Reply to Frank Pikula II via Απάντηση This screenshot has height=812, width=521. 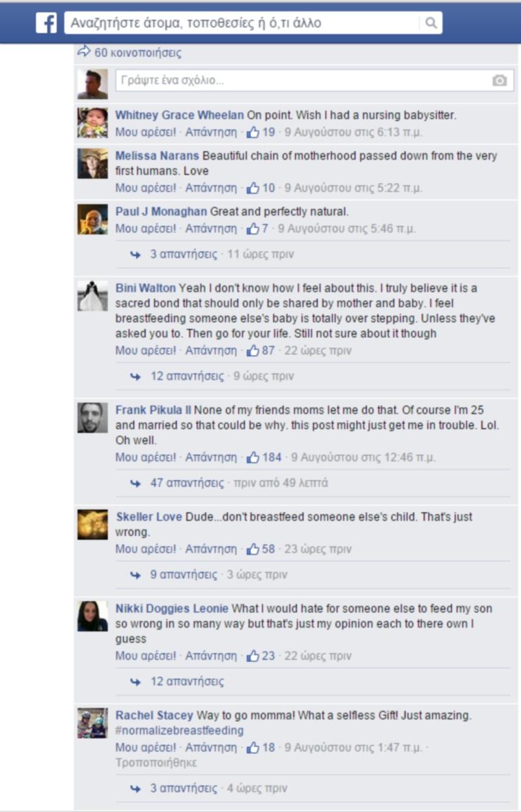(x=211, y=457)
